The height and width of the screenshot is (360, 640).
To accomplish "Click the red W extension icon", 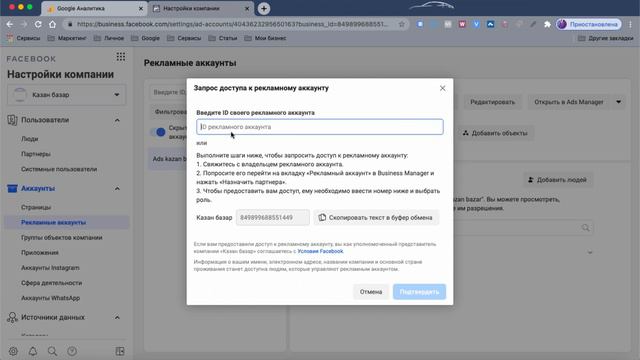I will (x=462, y=24).
